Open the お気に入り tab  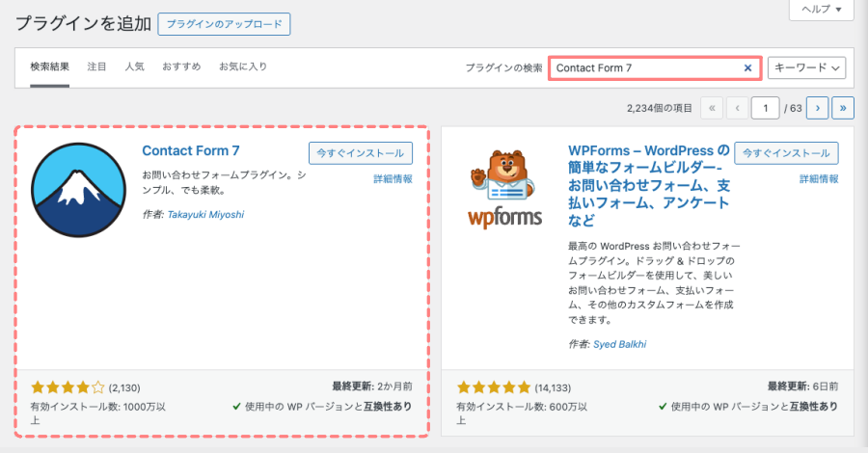(243, 67)
